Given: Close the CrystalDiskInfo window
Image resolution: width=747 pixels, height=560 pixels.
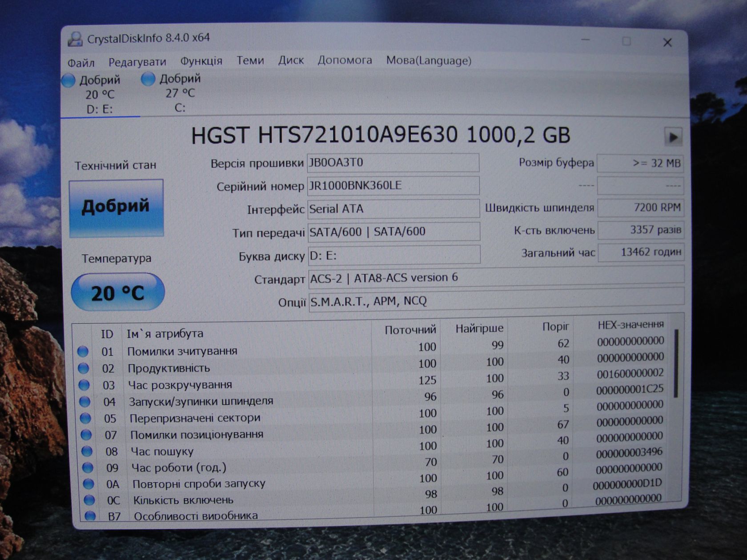Looking at the screenshot, I should click(667, 43).
